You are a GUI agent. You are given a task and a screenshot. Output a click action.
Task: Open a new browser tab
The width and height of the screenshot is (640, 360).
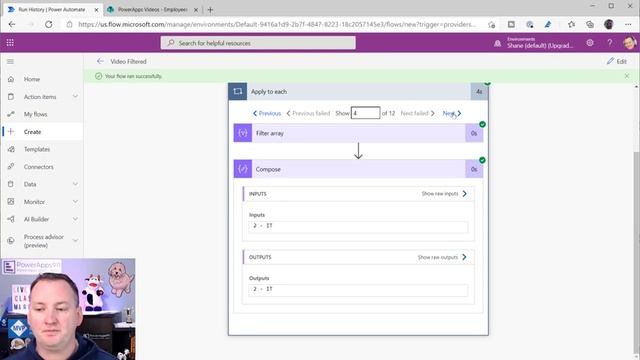pyautogui.click(x=210, y=9)
